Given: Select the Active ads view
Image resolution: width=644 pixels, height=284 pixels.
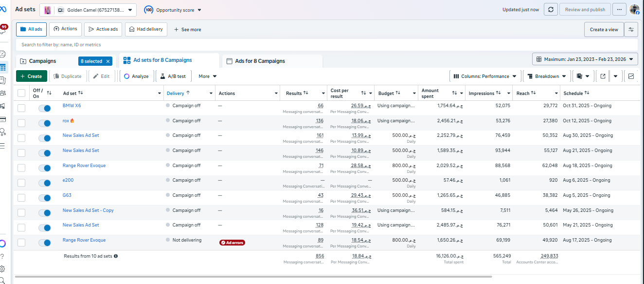Looking at the screenshot, I should [x=103, y=29].
